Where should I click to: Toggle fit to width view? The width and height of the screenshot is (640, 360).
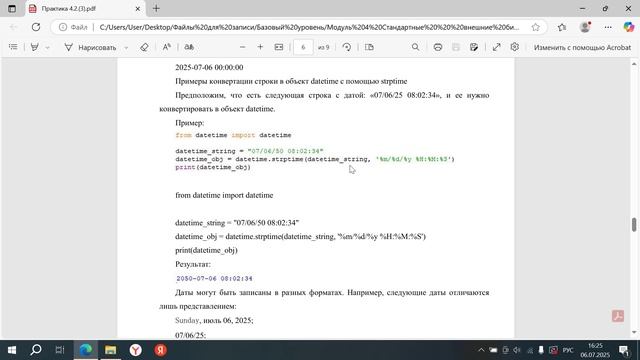click(279, 47)
